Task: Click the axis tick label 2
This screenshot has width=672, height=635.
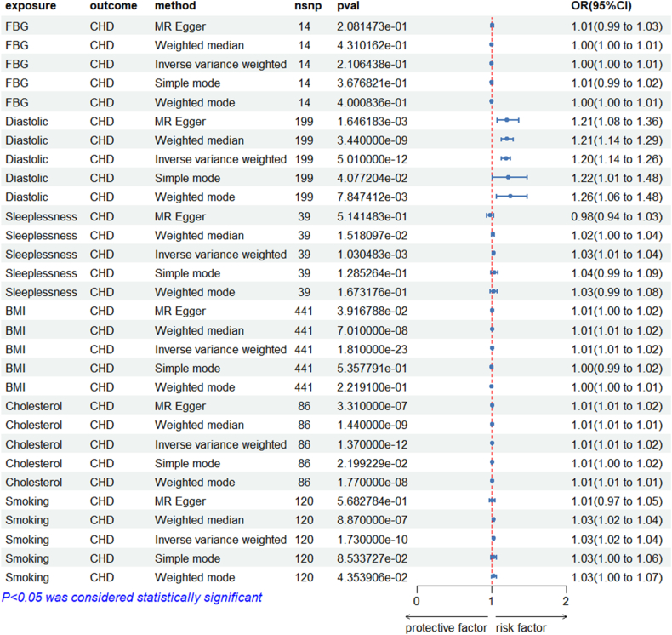Action: (566, 601)
